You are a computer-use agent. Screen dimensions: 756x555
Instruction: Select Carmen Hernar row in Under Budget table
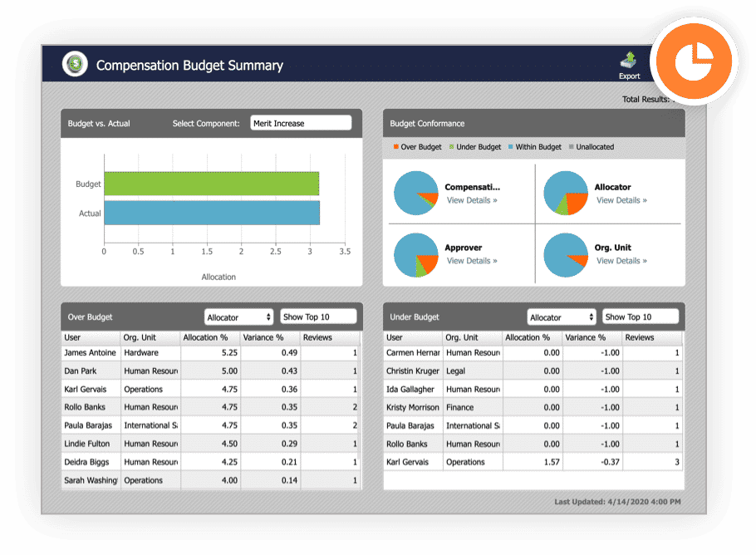[533, 353]
